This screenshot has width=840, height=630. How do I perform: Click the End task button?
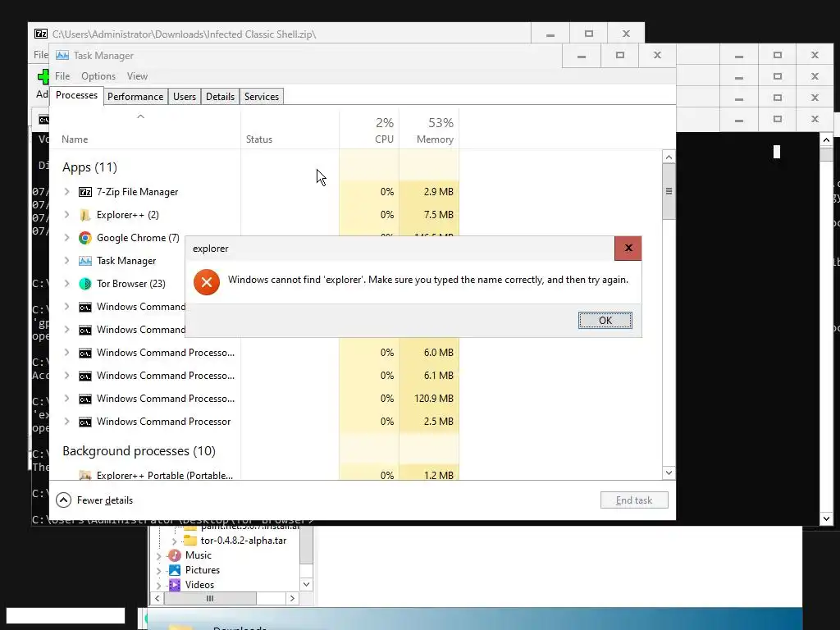point(634,500)
